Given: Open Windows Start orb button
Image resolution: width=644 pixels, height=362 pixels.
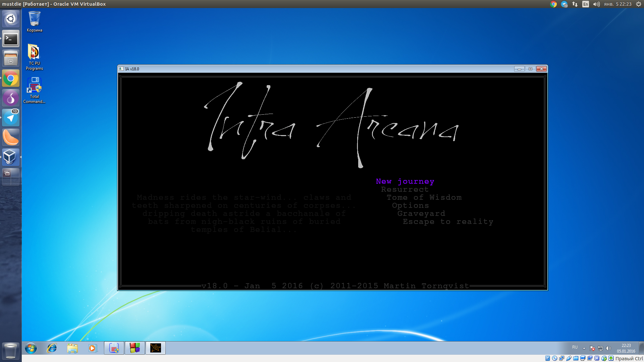Looking at the screenshot, I should [31, 348].
